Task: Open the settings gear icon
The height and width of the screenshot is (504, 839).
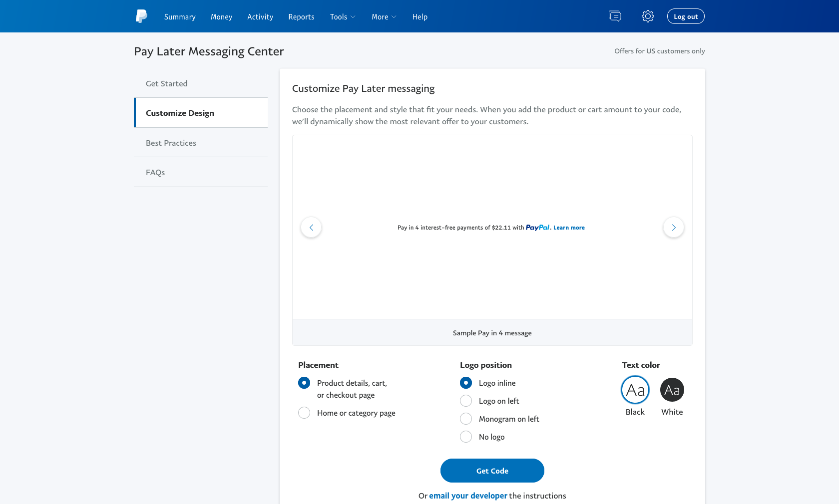Action: click(x=648, y=16)
